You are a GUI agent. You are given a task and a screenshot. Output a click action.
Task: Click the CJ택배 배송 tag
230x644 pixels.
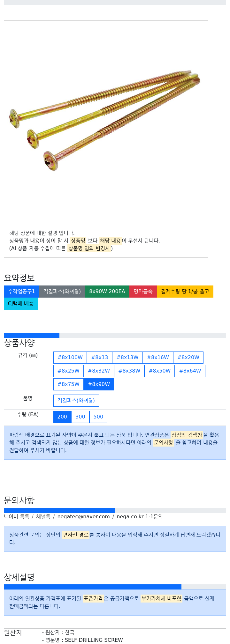21,304
